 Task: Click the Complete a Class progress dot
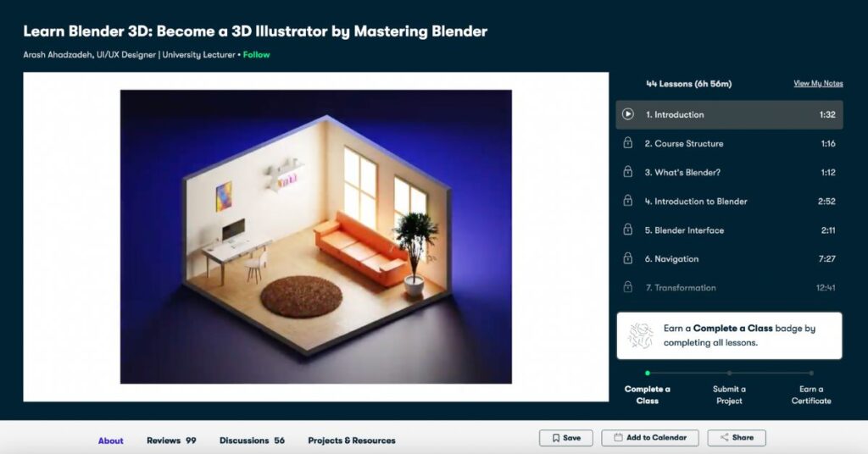(x=647, y=374)
